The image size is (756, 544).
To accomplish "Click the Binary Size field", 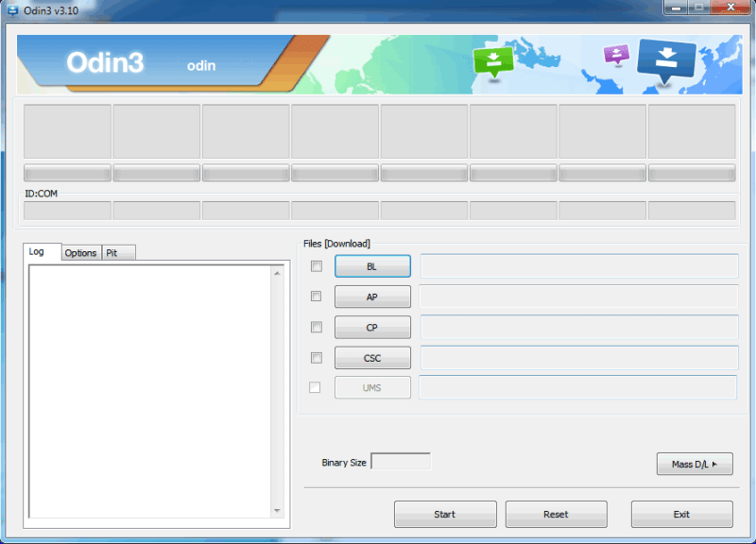I will (x=401, y=462).
